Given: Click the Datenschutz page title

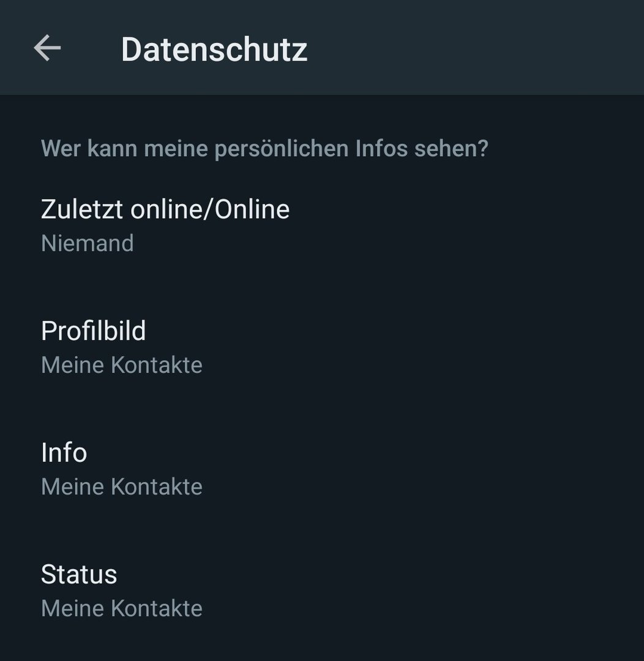Looking at the screenshot, I should click(x=214, y=49).
